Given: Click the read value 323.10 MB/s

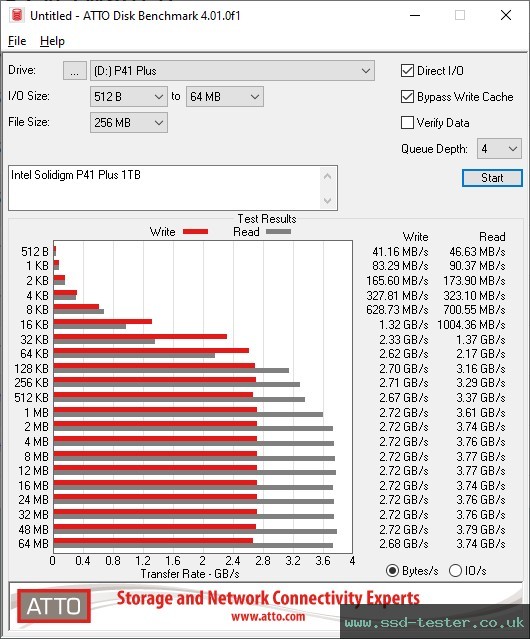Looking at the screenshot, I should [x=474, y=295].
